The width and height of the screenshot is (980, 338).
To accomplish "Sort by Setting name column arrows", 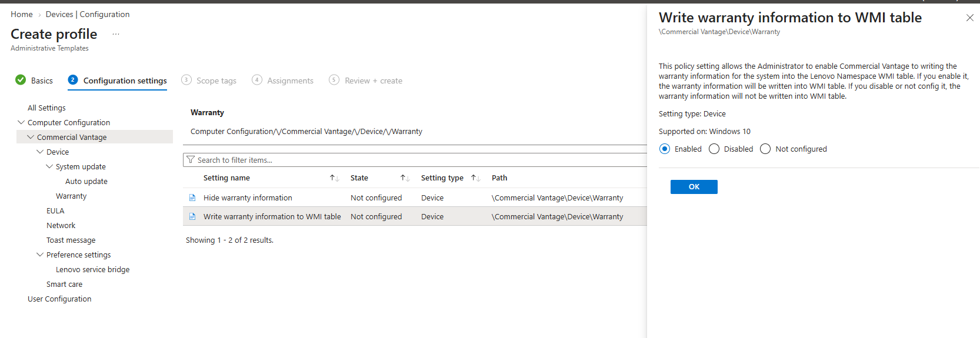I will coord(334,178).
